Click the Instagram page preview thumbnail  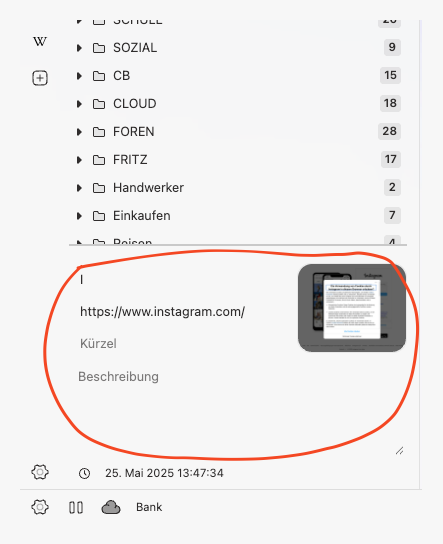pos(352,308)
